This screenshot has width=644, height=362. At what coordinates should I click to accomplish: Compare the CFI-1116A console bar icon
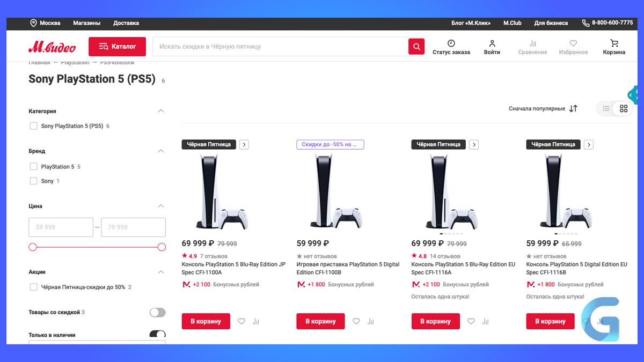(x=486, y=321)
